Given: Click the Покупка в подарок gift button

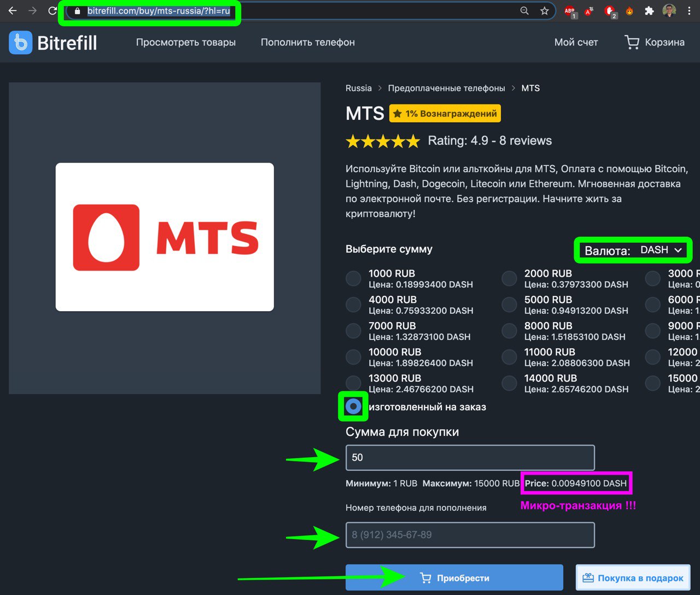Looking at the screenshot, I should pos(633,577).
